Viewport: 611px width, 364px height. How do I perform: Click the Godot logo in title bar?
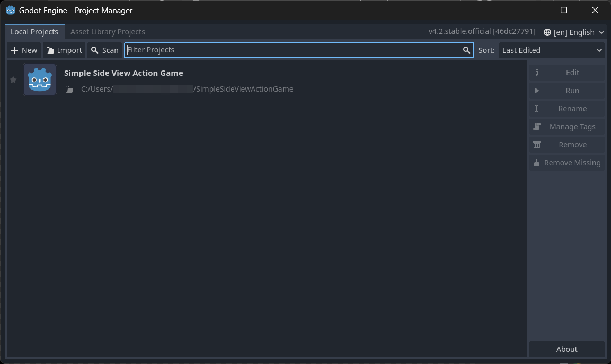(11, 11)
